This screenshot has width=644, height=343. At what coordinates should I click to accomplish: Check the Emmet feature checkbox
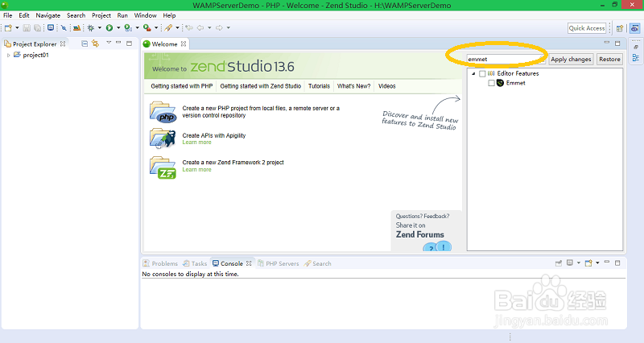tap(491, 83)
